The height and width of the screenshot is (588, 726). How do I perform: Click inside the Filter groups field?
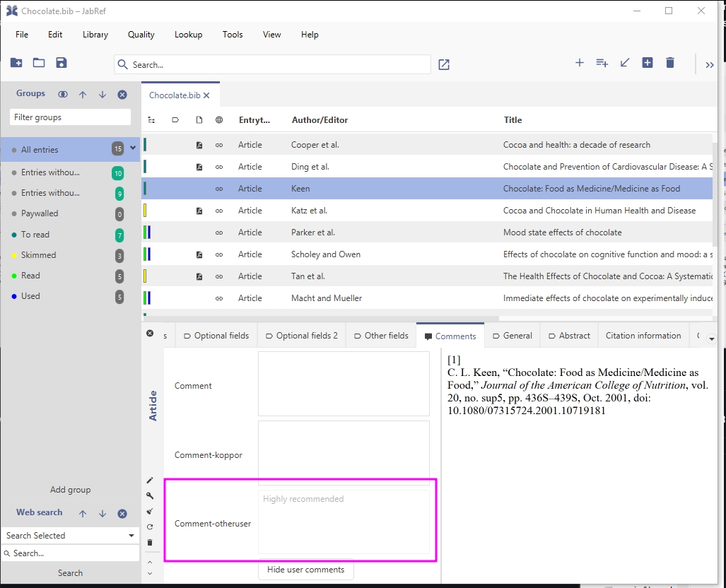pyautogui.click(x=70, y=117)
